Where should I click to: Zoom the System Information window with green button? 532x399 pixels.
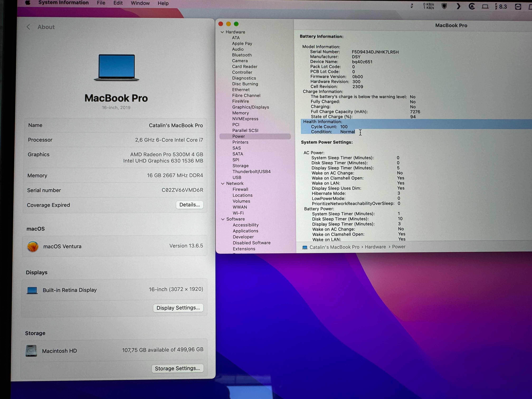[x=236, y=24]
